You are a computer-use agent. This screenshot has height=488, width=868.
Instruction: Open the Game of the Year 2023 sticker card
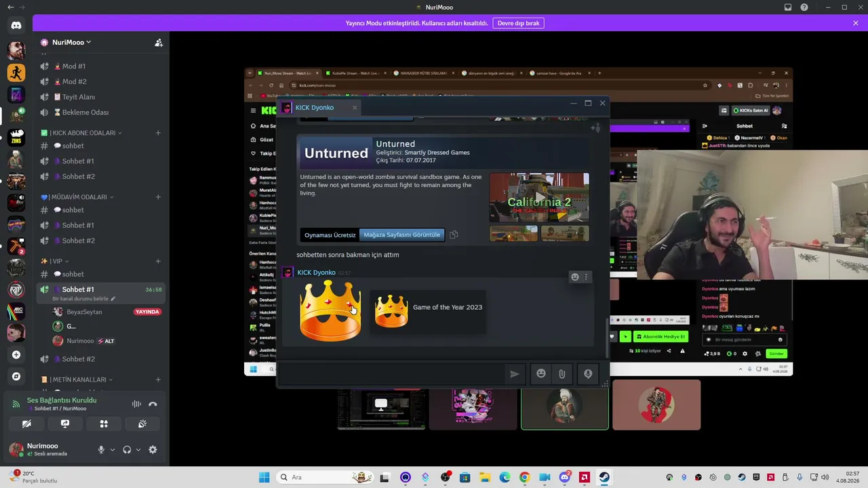coord(428,311)
